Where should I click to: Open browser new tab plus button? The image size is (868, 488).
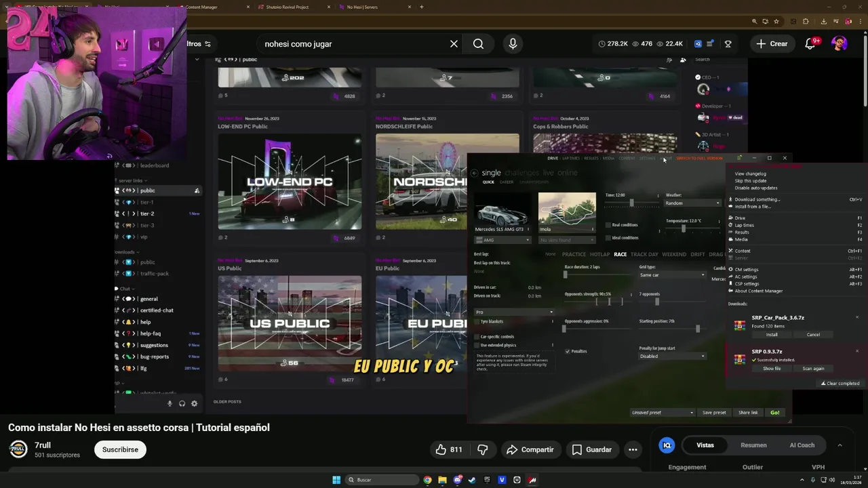[x=421, y=7]
